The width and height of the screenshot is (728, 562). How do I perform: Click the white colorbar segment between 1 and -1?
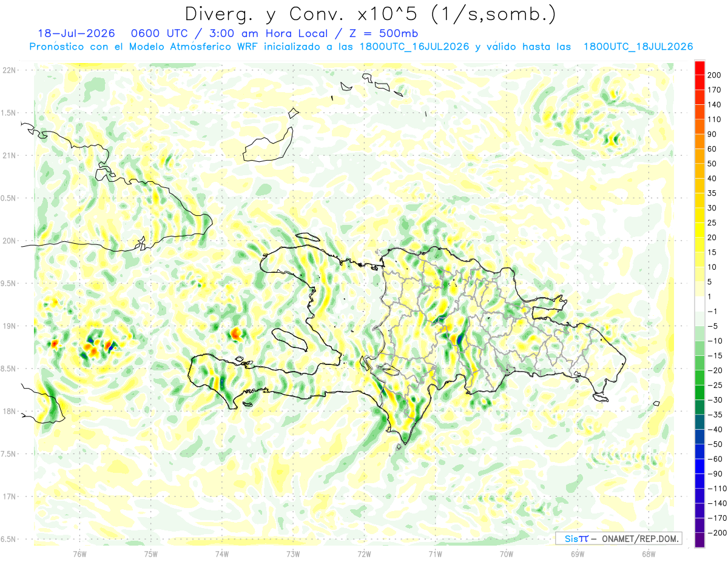pyautogui.click(x=699, y=303)
